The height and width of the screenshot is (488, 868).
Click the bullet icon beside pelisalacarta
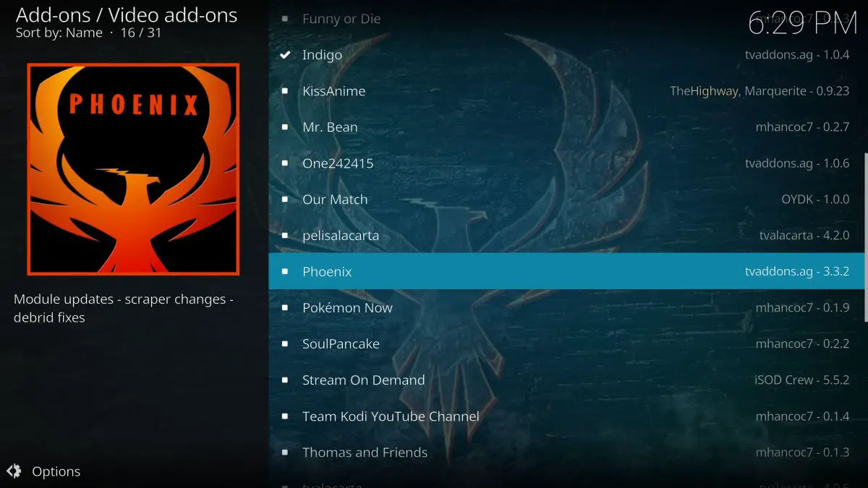(x=285, y=236)
